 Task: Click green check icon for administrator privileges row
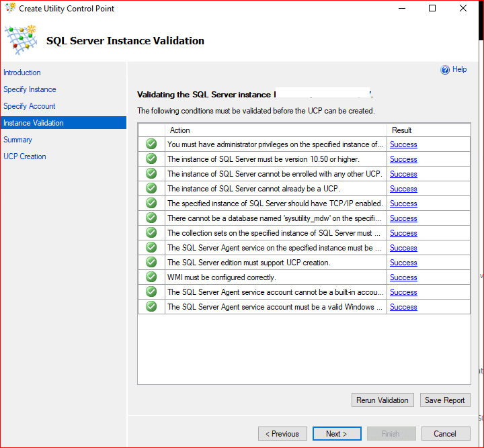151,144
